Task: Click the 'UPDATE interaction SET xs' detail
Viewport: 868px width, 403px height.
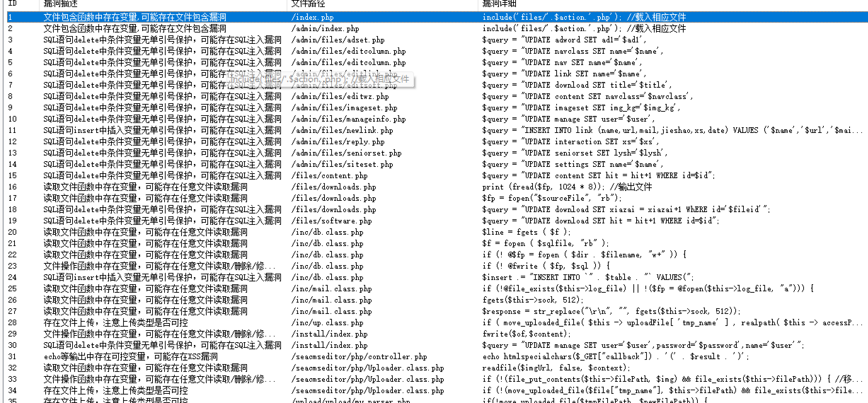Action: coord(570,141)
